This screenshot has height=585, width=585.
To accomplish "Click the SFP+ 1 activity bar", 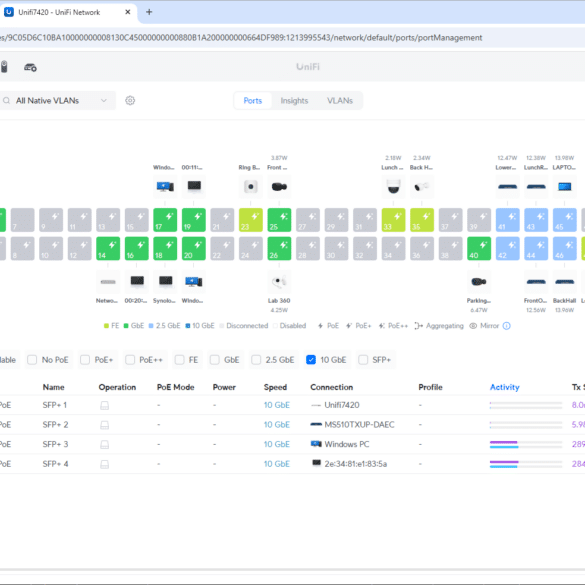I will point(526,405).
